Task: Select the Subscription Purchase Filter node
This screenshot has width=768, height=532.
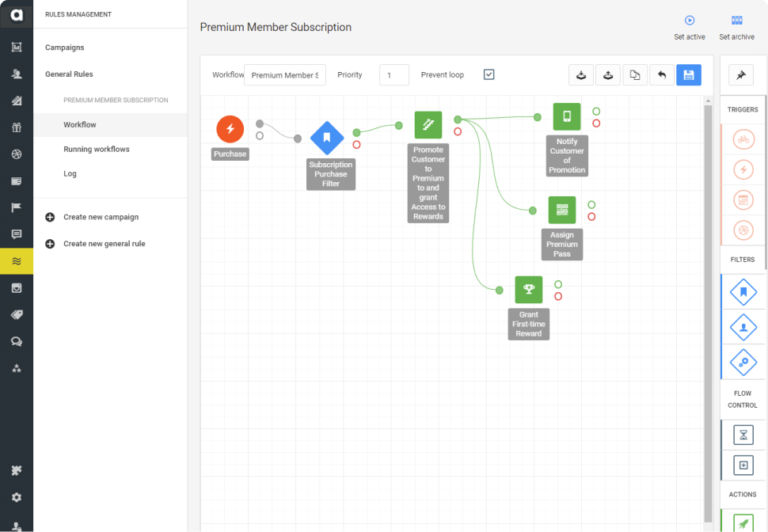Action: tap(327, 138)
